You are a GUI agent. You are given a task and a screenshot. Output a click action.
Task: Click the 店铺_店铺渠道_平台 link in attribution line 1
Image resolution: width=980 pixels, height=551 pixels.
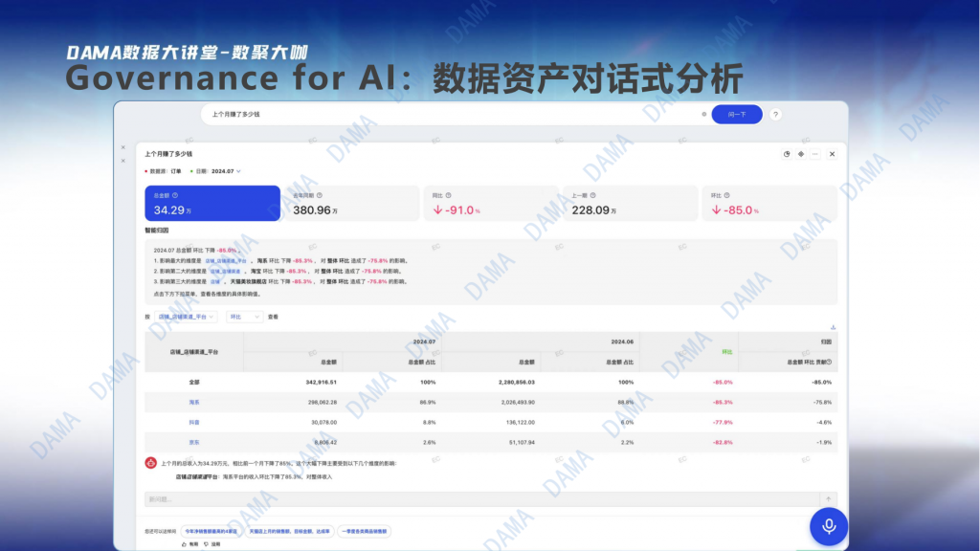pos(226,261)
